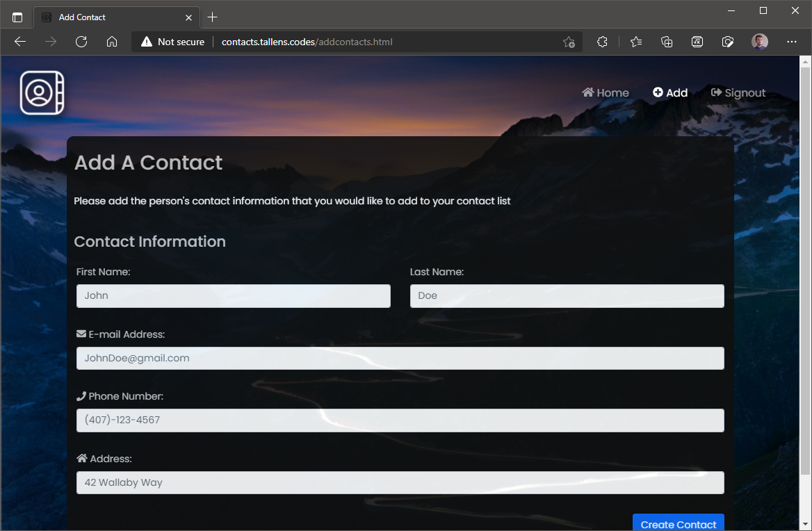Click the contact book logo icon
Viewport: 812px width, 531px height.
click(x=42, y=92)
